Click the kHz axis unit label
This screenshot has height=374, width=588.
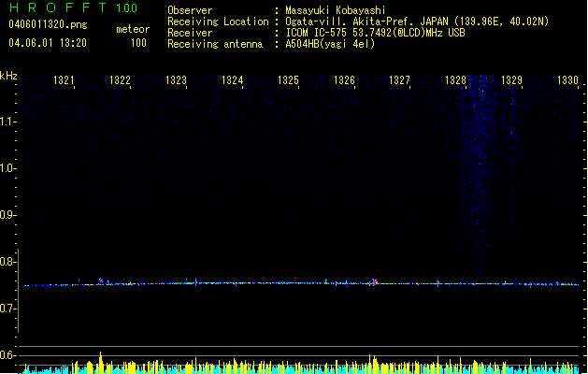pyautogui.click(x=8, y=76)
